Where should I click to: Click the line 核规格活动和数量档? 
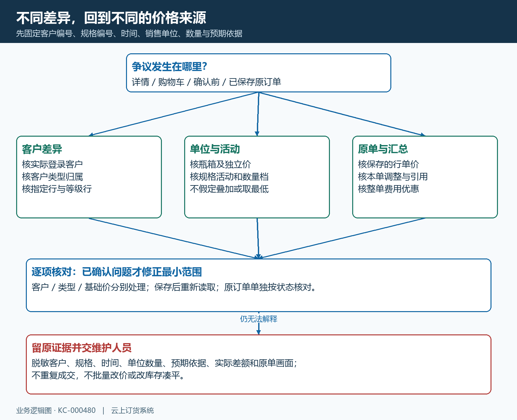point(229,177)
